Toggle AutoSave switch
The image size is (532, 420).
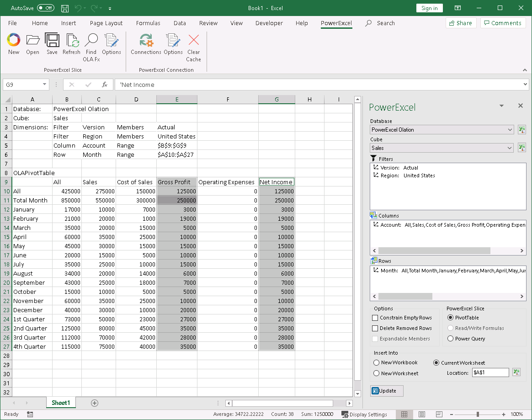point(46,8)
